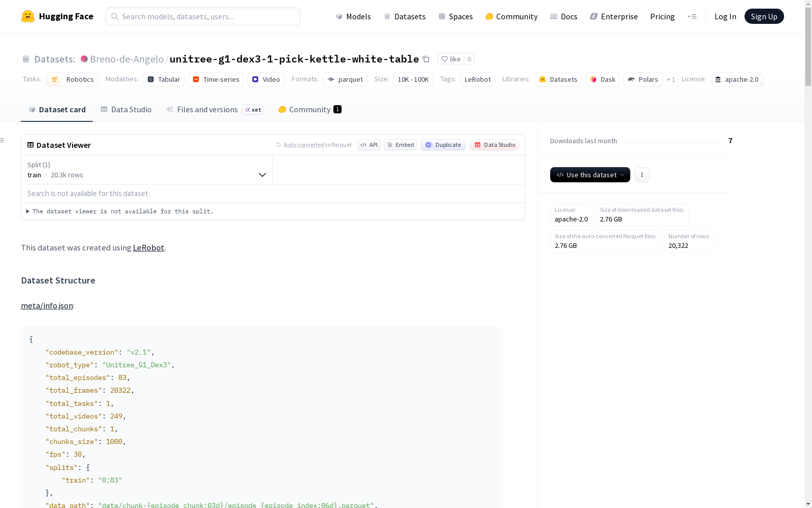Open the API button in Dataset Viewer
812x508 pixels.
tap(369, 145)
